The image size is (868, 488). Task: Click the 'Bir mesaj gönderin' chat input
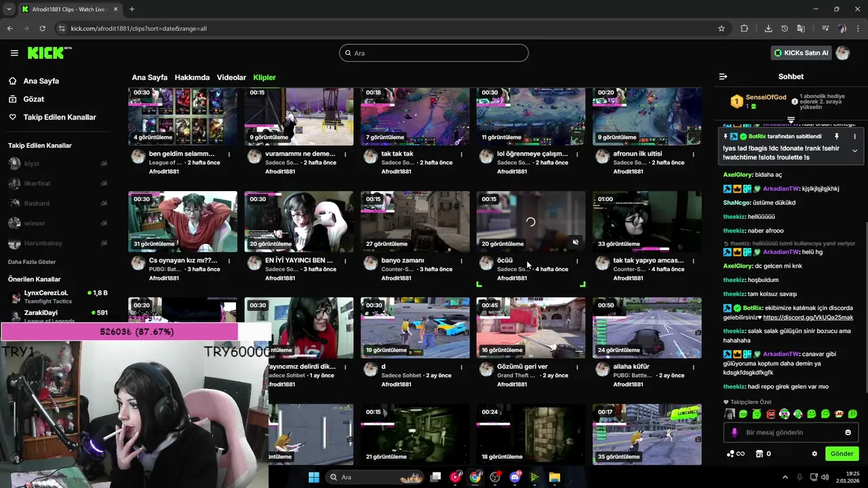click(791, 432)
